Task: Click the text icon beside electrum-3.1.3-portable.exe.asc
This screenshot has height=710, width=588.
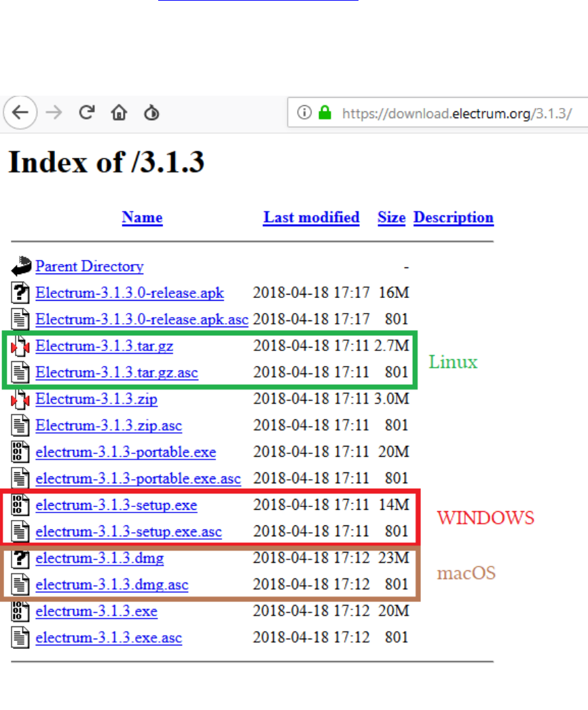Action: [x=20, y=478]
